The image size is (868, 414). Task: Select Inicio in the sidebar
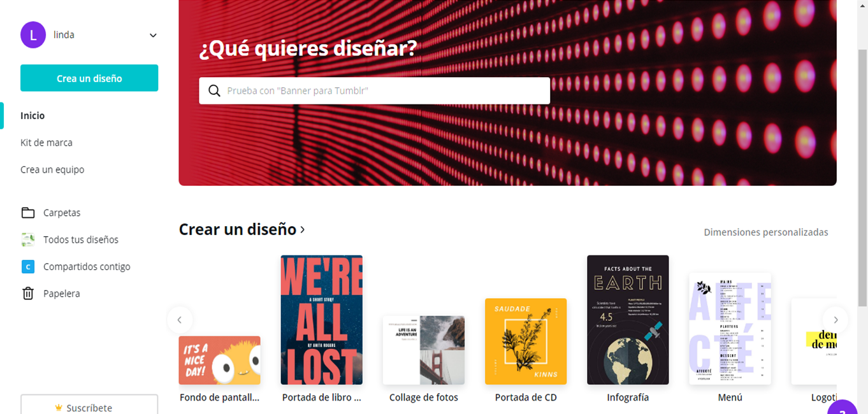pyautogui.click(x=33, y=115)
